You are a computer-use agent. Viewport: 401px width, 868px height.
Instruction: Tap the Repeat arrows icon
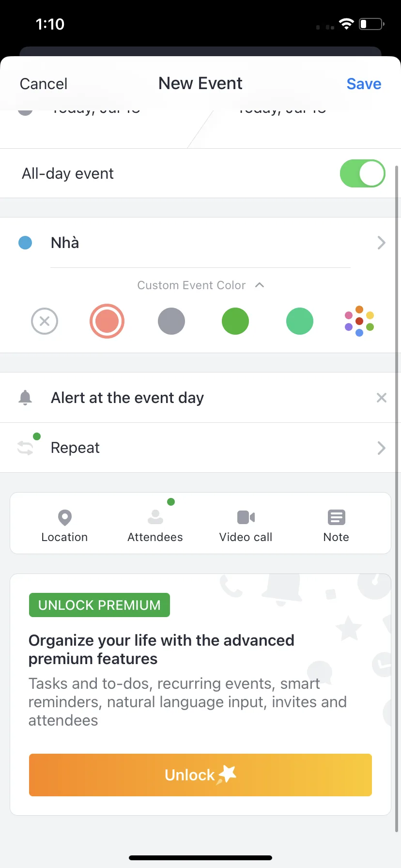point(25,448)
